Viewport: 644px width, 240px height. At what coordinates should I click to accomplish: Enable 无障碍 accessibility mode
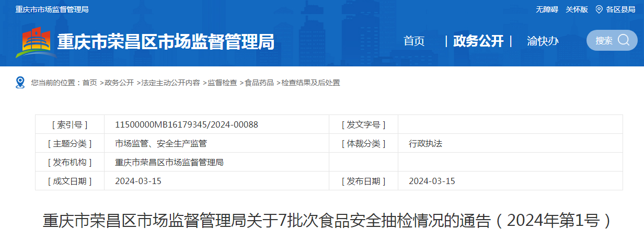(x=547, y=9)
